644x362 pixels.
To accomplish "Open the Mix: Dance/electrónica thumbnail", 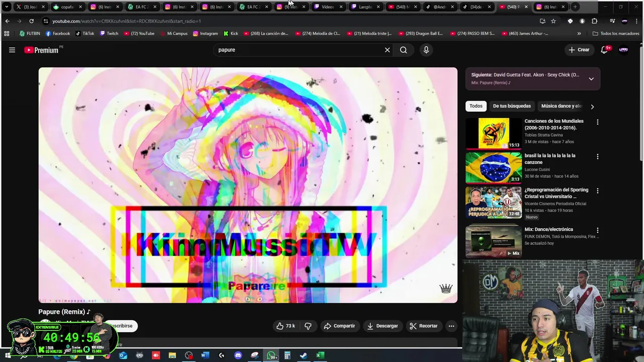I will click(x=494, y=241).
